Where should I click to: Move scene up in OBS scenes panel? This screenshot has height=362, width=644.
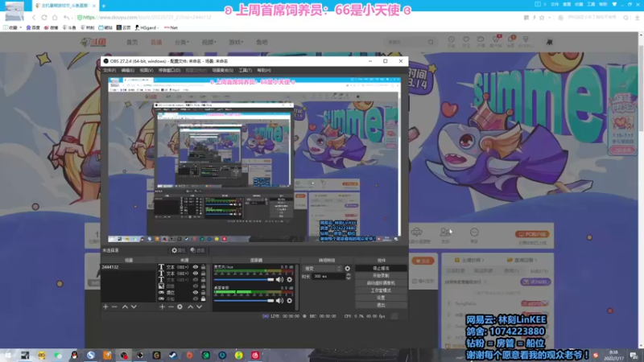point(125,306)
